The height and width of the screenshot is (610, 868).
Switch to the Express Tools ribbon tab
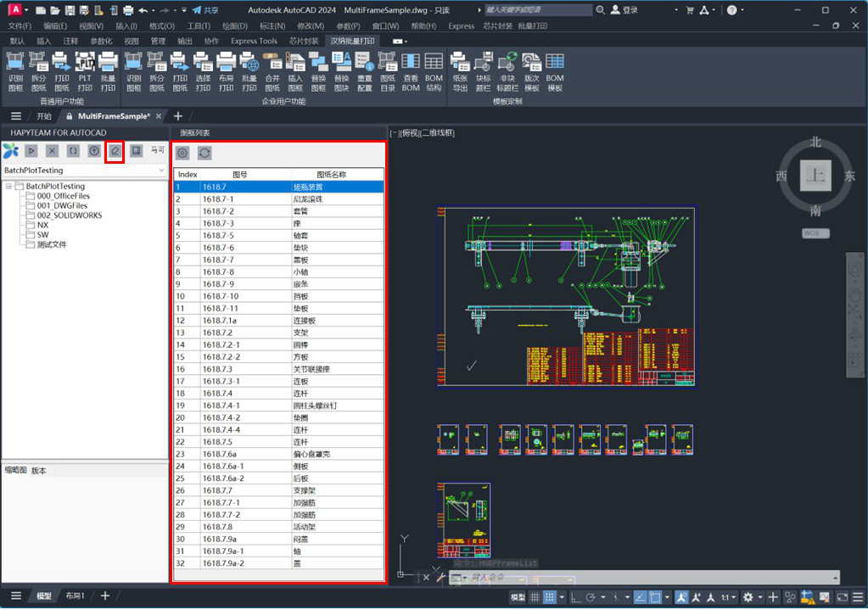(x=254, y=41)
